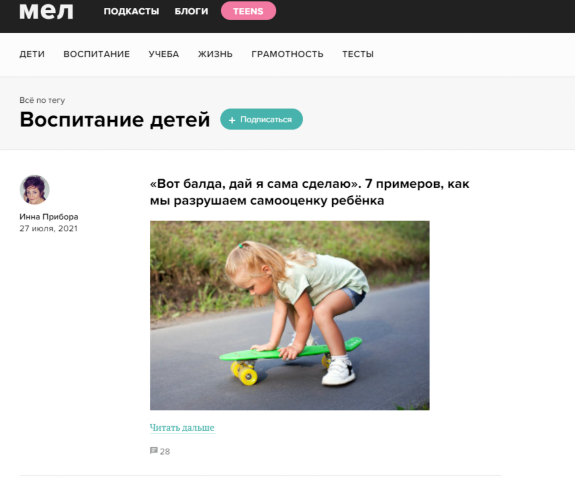Open the Мел logo homepage
The image size is (575, 479).
click(46, 11)
